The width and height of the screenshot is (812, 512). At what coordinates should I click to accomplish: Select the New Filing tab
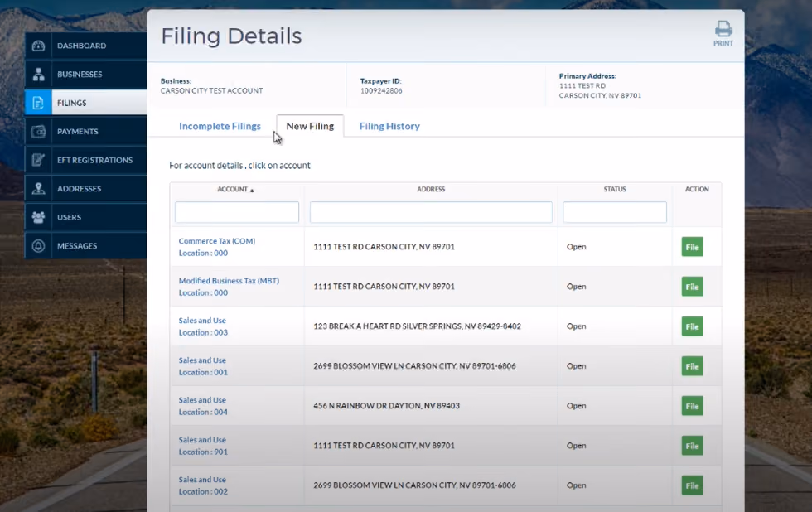coord(310,126)
